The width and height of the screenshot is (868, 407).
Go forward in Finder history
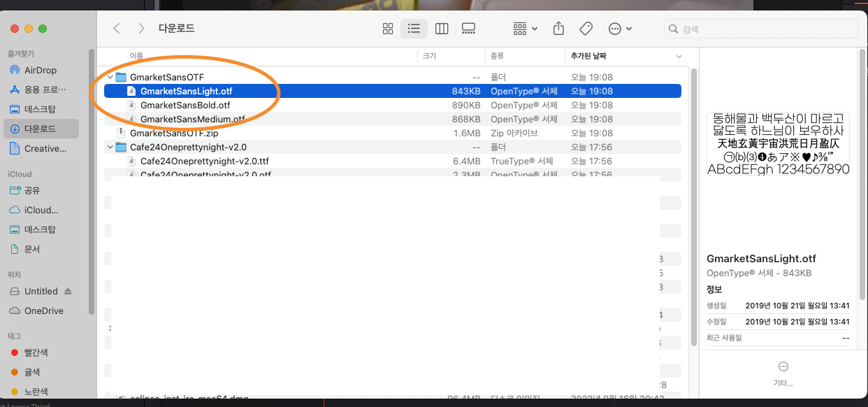click(141, 29)
